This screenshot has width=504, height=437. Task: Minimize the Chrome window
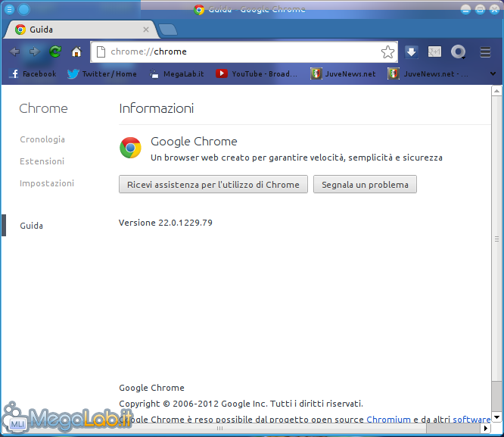point(465,9)
